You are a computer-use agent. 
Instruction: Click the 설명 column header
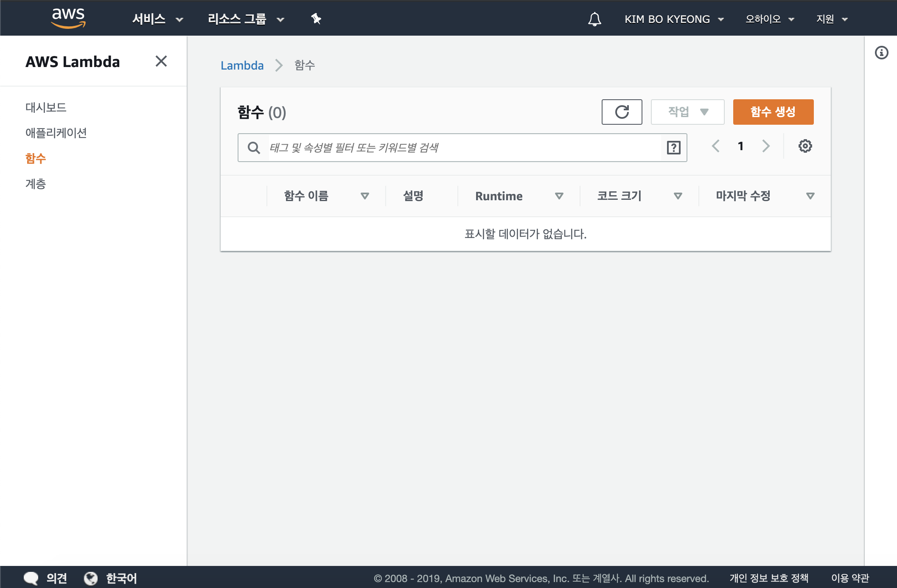(x=413, y=196)
